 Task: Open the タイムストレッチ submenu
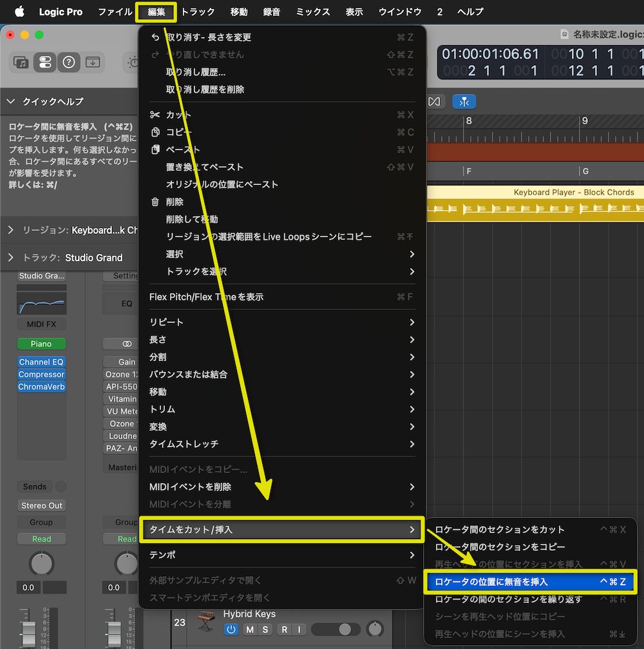point(281,443)
